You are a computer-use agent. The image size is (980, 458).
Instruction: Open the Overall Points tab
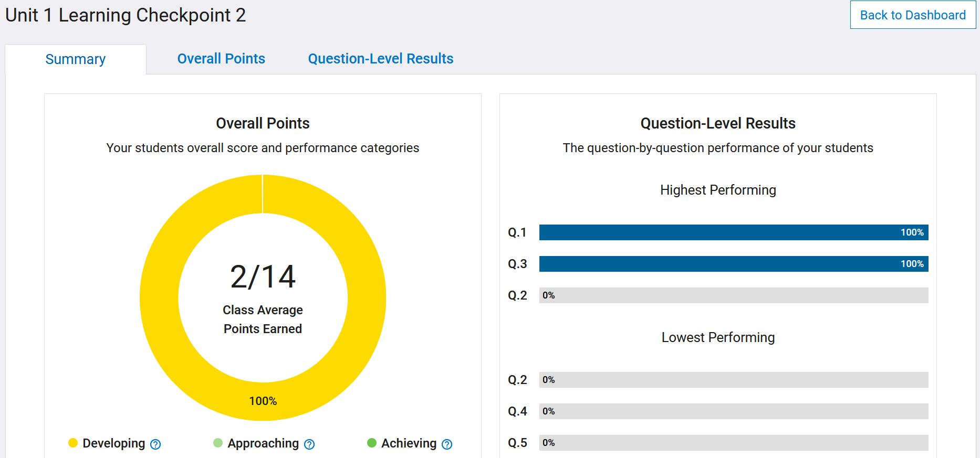click(x=221, y=59)
